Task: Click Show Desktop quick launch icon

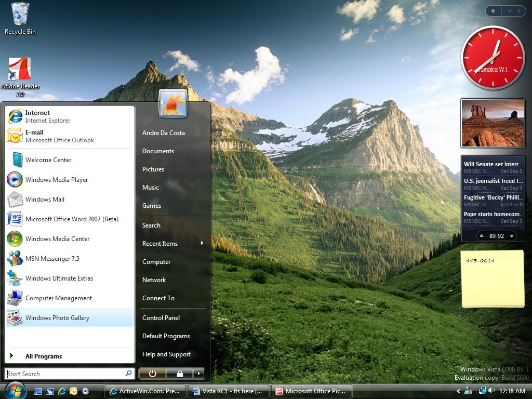Action: coord(38,391)
